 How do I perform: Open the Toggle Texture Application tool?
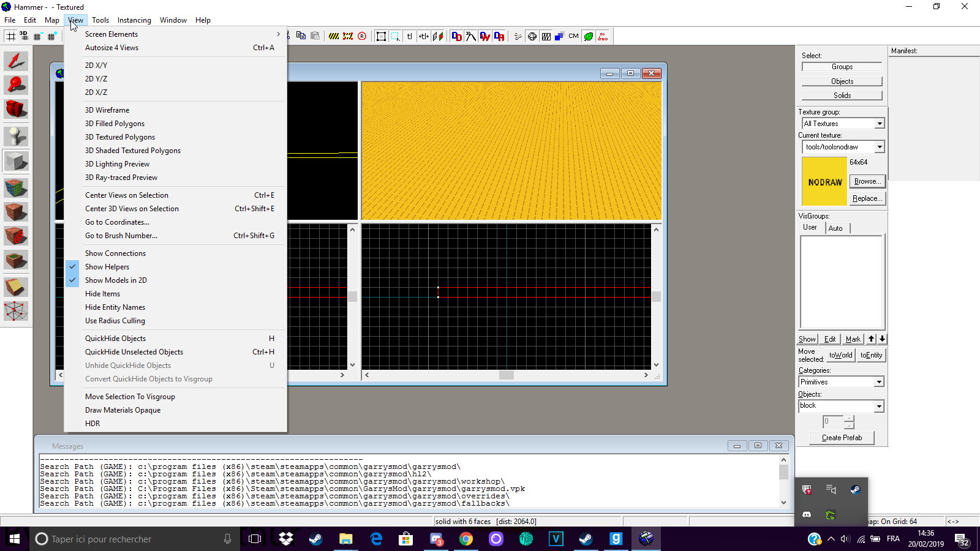(x=16, y=187)
